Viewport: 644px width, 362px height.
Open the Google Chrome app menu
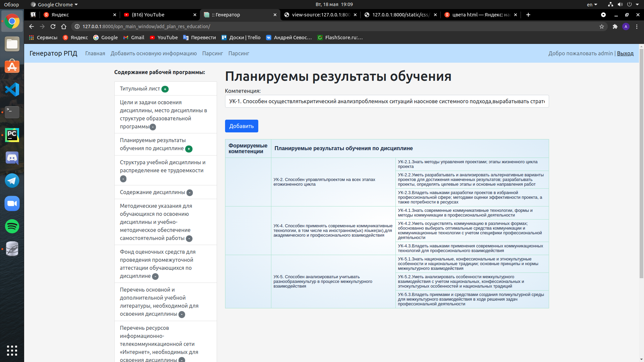54,4
